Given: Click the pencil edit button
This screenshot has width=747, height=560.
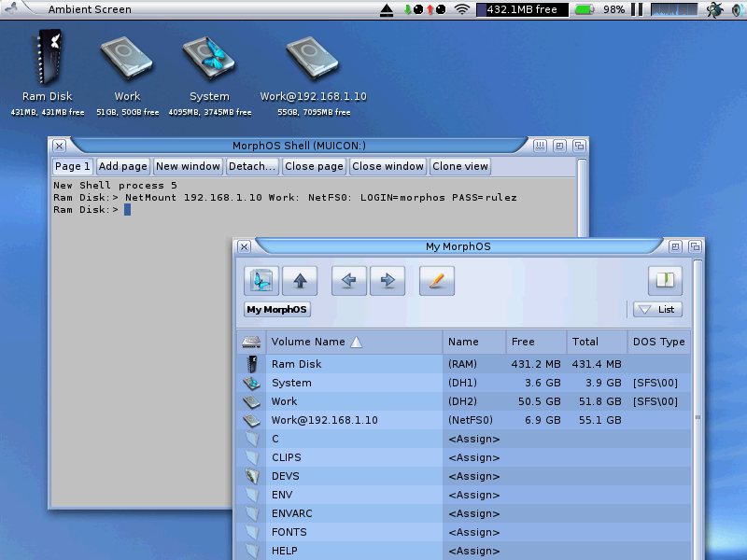Looking at the screenshot, I should [437, 281].
